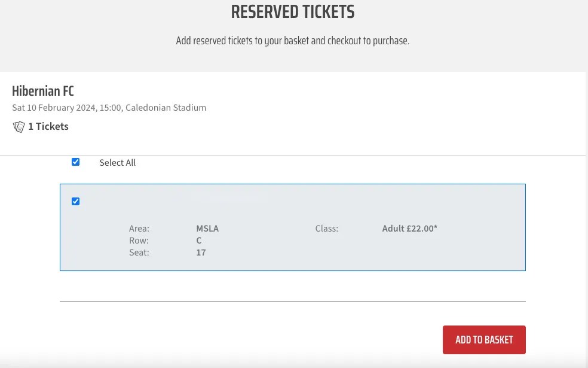Click the Area label on the ticket

[x=139, y=229]
